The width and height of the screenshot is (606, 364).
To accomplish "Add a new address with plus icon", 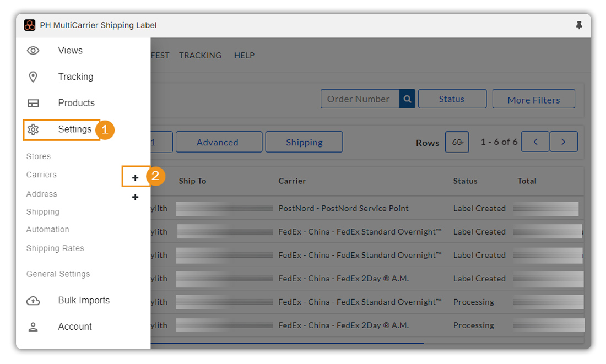I will pyautogui.click(x=136, y=198).
